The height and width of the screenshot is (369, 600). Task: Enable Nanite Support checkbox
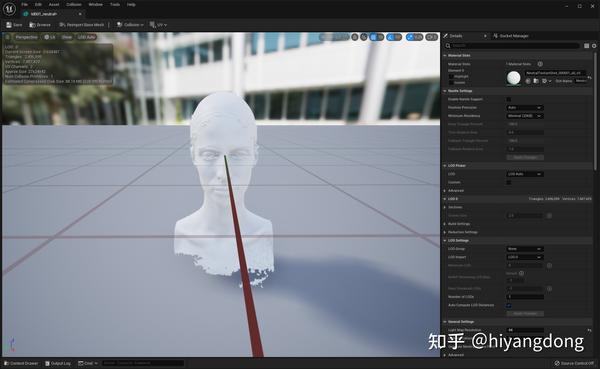[509, 100]
